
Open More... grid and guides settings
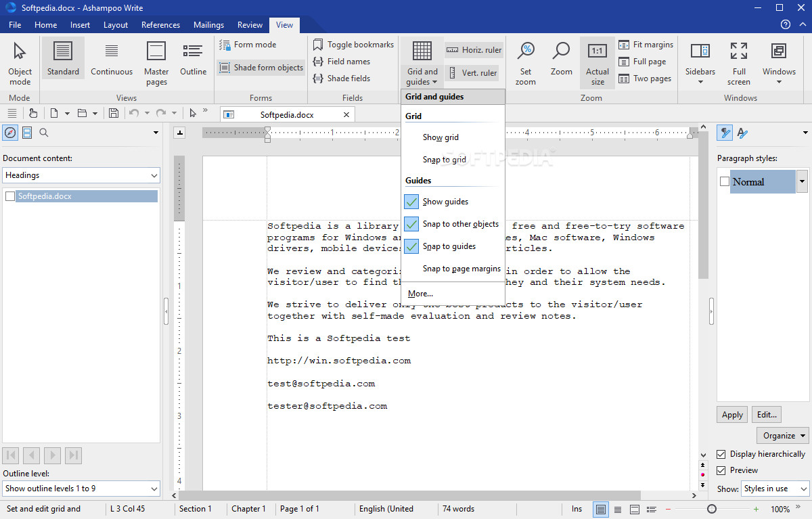(x=420, y=294)
